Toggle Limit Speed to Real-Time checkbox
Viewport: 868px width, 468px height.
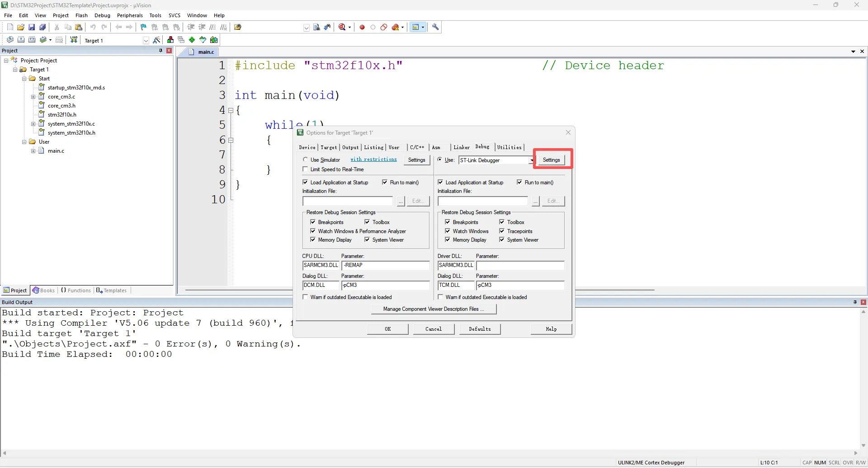tap(306, 169)
